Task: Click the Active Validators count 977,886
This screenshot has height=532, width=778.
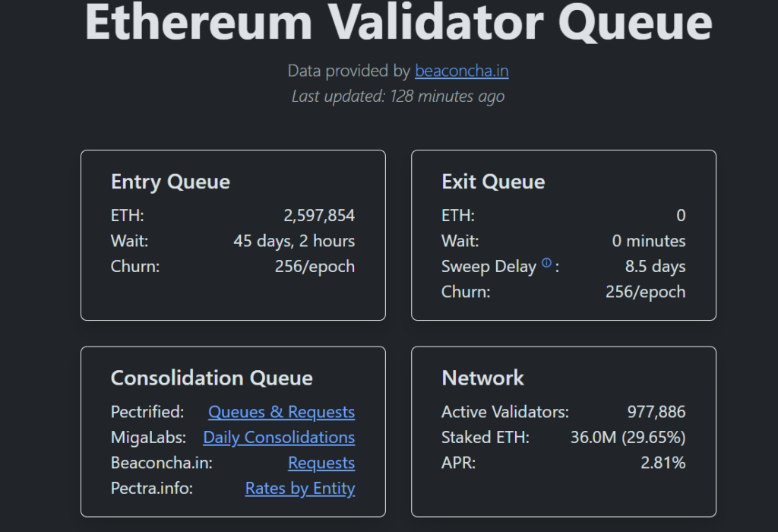Action: click(656, 412)
